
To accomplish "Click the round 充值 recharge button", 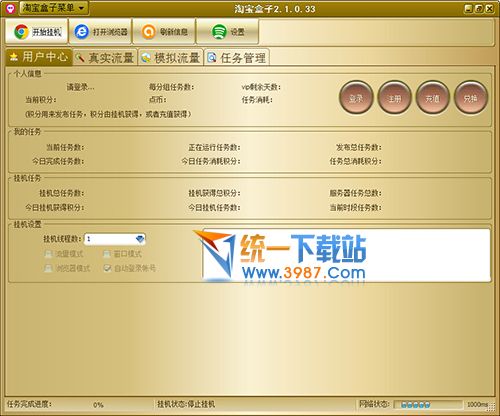I will click(x=432, y=98).
